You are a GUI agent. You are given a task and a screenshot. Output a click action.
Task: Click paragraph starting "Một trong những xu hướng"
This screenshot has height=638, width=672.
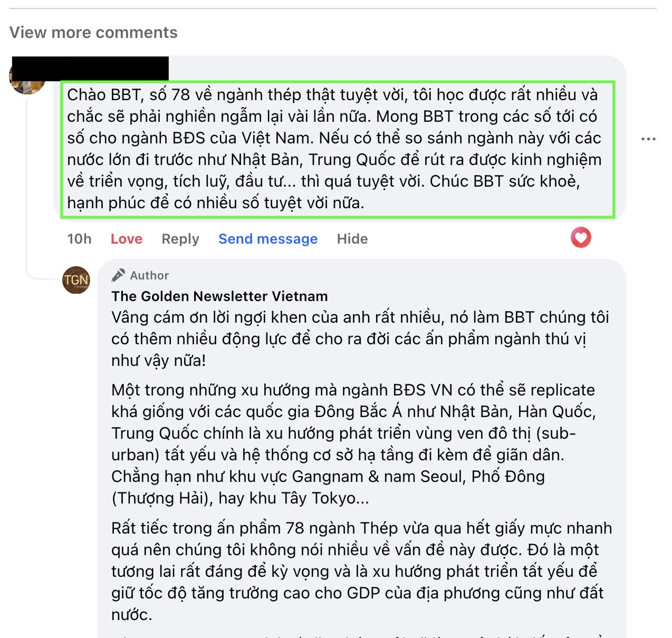coord(354,444)
